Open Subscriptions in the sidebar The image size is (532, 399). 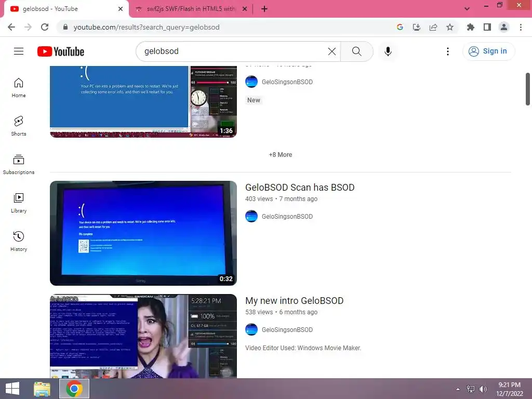[19, 165]
